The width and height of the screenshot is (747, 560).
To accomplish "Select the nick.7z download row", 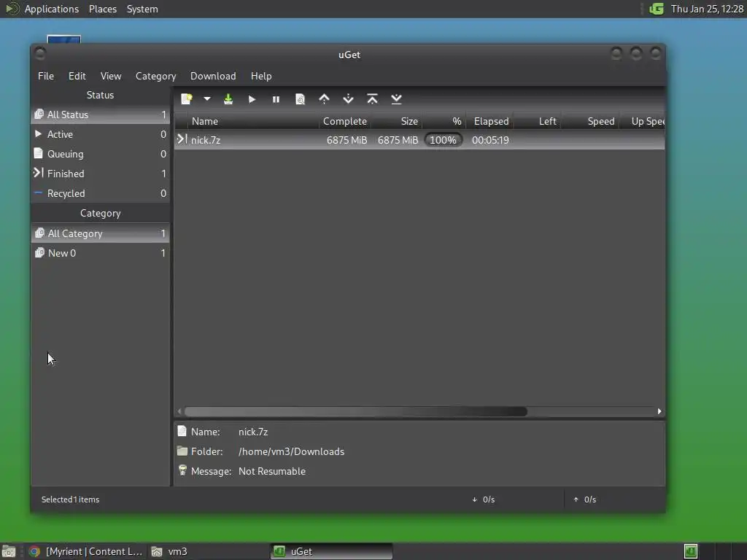I will (419, 140).
